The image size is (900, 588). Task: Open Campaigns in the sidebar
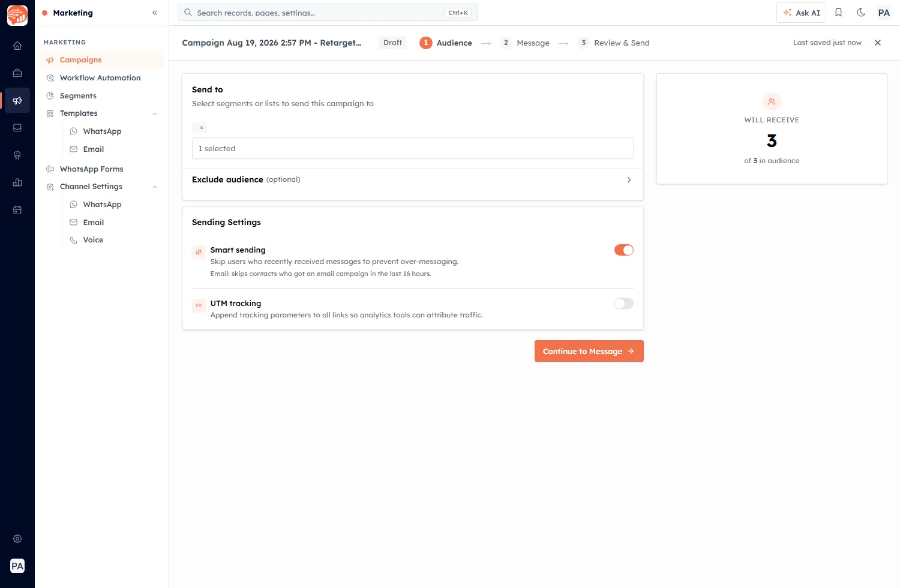[x=103, y=60]
